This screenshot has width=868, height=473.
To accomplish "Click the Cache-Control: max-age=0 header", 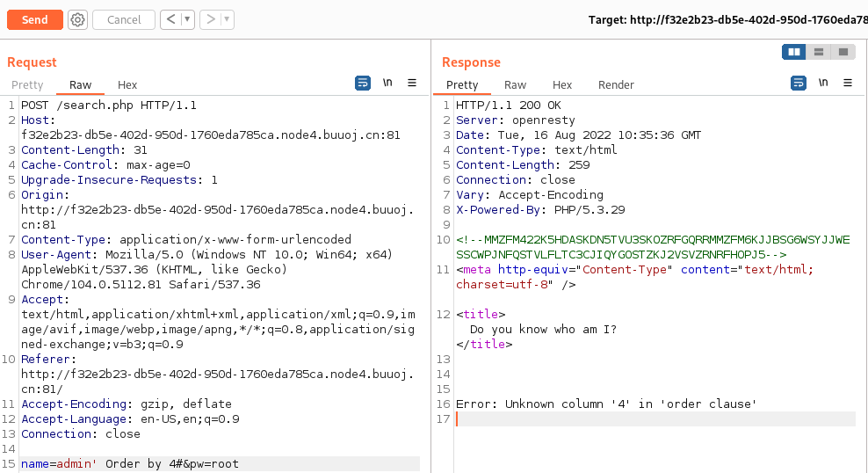I will tap(105, 165).
